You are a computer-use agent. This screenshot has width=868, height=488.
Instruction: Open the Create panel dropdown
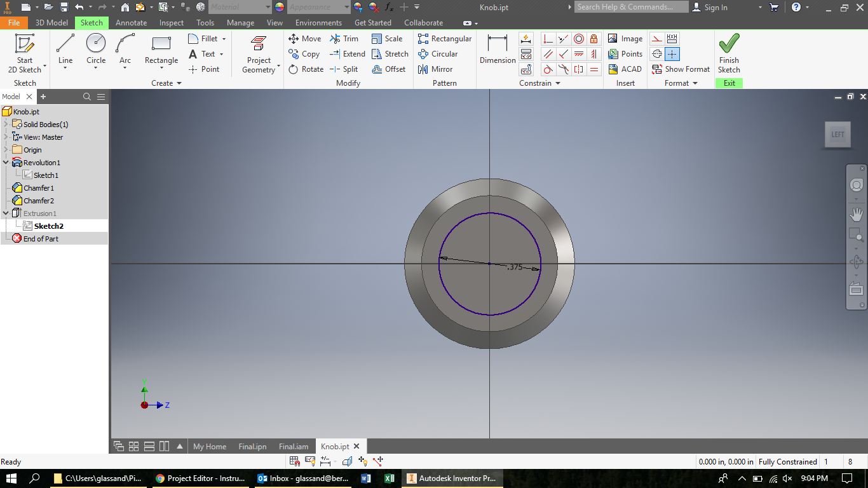coord(166,83)
